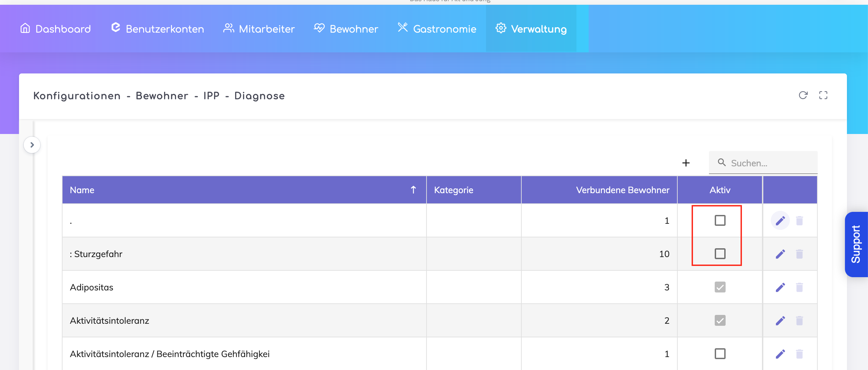The height and width of the screenshot is (370, 868).
Task: Enable Aktiv checkbox for Sturzgefahr
Action: 720,254
